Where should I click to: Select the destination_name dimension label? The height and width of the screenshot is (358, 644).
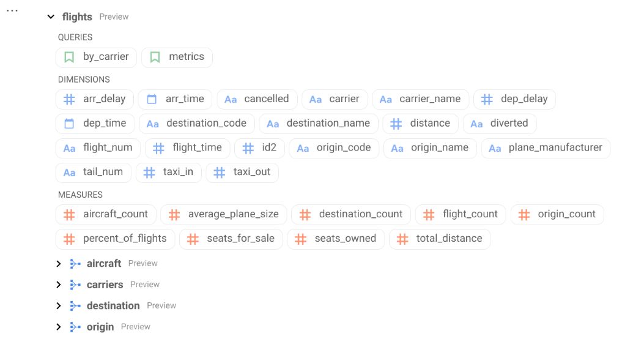[328, 123]
